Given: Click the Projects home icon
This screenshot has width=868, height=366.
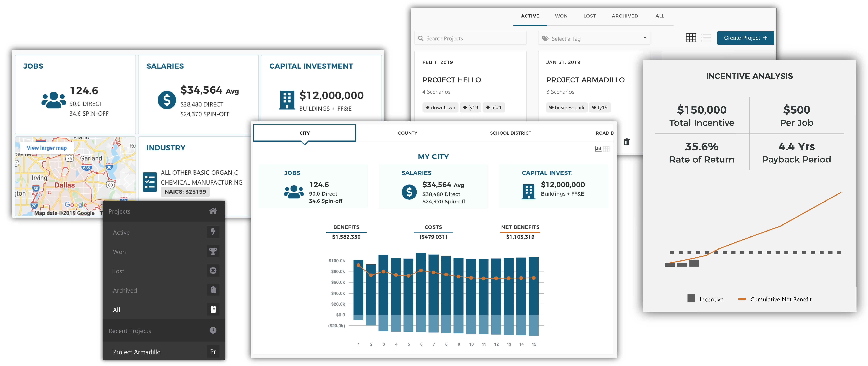Looking at the screenshot, I should coord(213,211).
